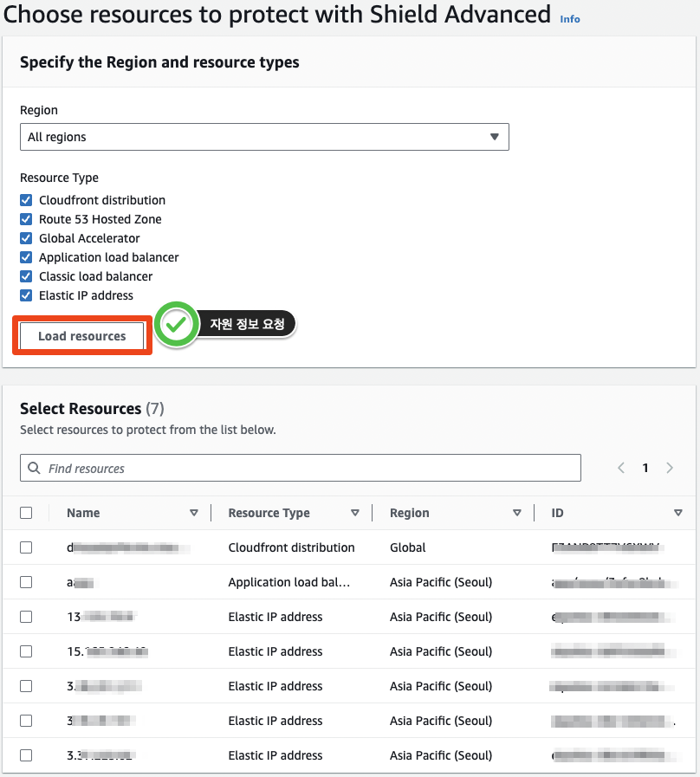Click the search magnifier icon

34,468
